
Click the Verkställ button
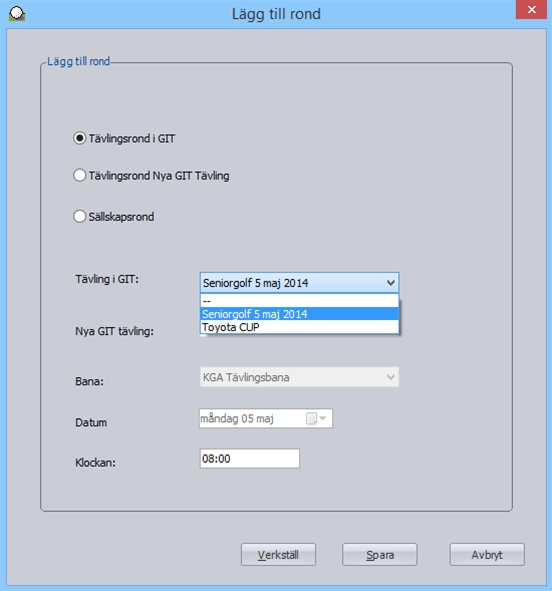tap(278, 554)
